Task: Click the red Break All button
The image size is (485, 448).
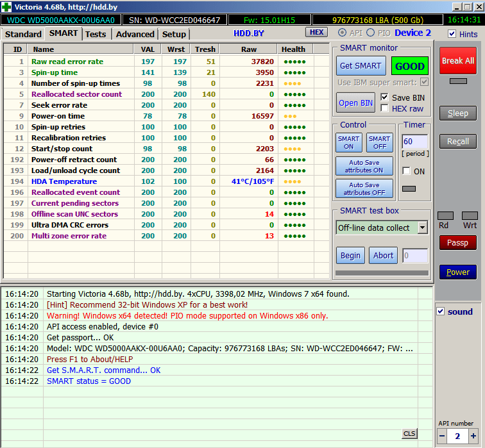Action: [x=458, y=60]
